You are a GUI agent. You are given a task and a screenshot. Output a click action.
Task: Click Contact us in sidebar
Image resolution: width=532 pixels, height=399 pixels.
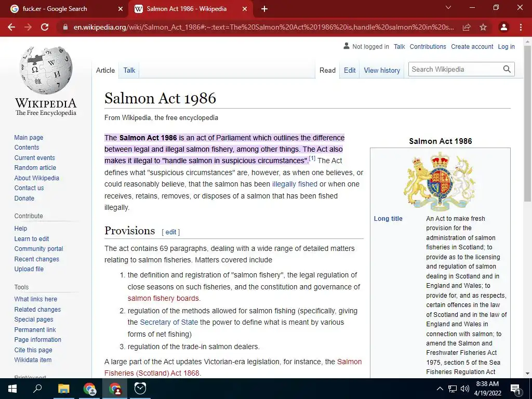click(29, 188)
